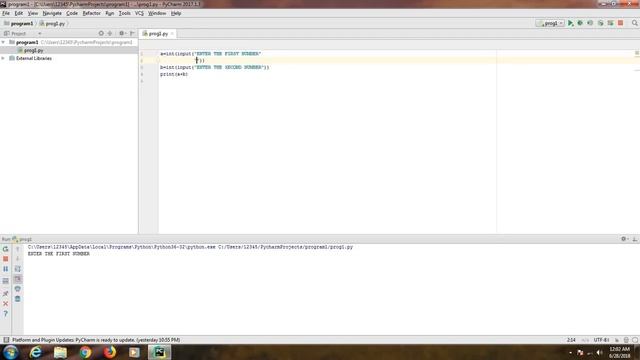
Task: Open concurrency diagram run icon in toolbar
Action: 610,23
